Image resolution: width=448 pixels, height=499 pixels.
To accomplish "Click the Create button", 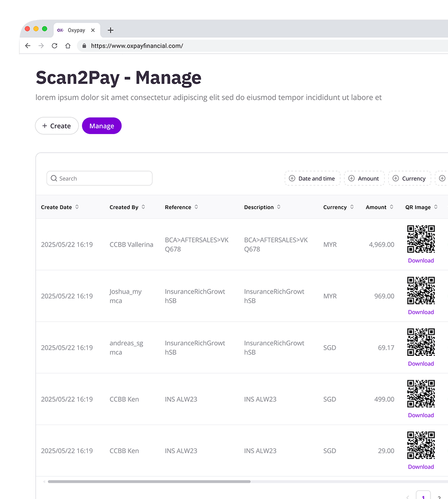I will (57, 126).
